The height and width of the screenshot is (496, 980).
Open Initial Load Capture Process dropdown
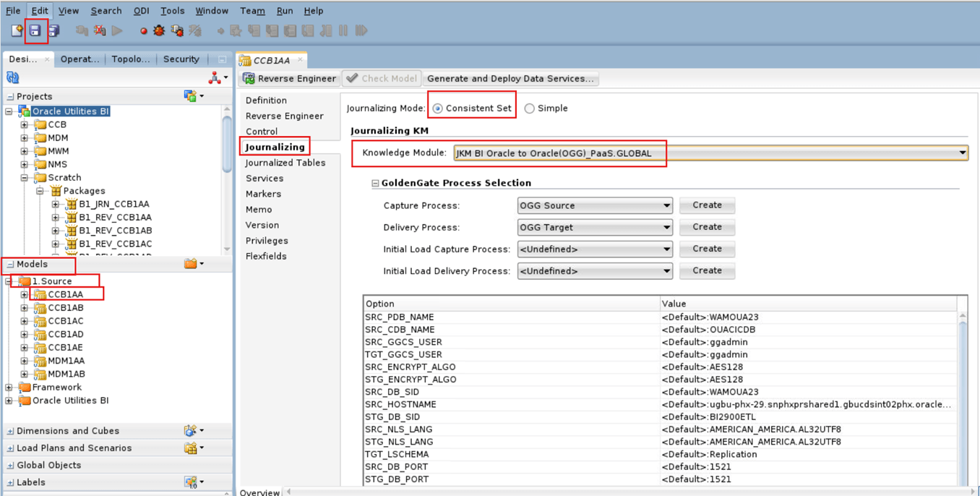tap(666, 249)
